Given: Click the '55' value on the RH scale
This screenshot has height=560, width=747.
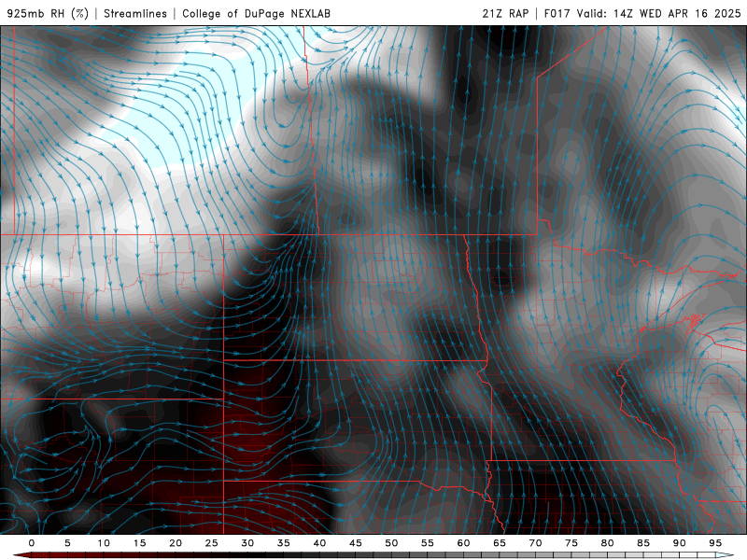Looking at the screenshot, I should [428, 543].
